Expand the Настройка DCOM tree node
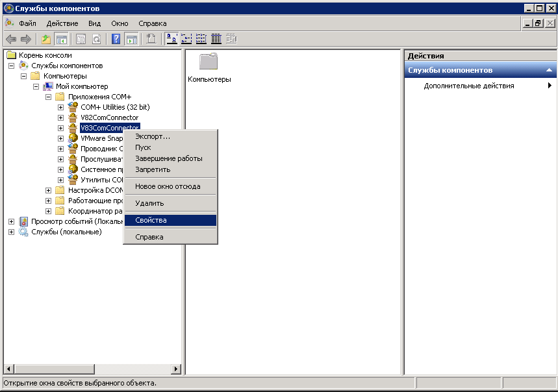This screenshot has width=558, height=392. tap(49, 190)
